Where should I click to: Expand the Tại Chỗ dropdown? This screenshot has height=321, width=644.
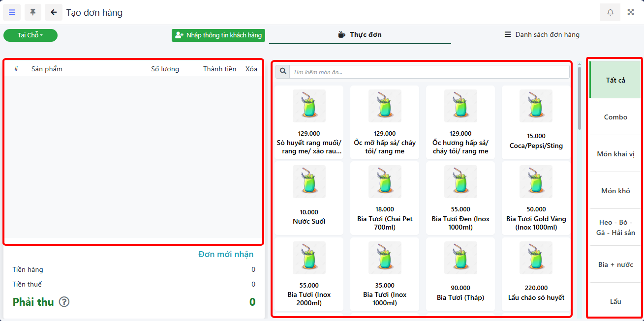[31, 35]
